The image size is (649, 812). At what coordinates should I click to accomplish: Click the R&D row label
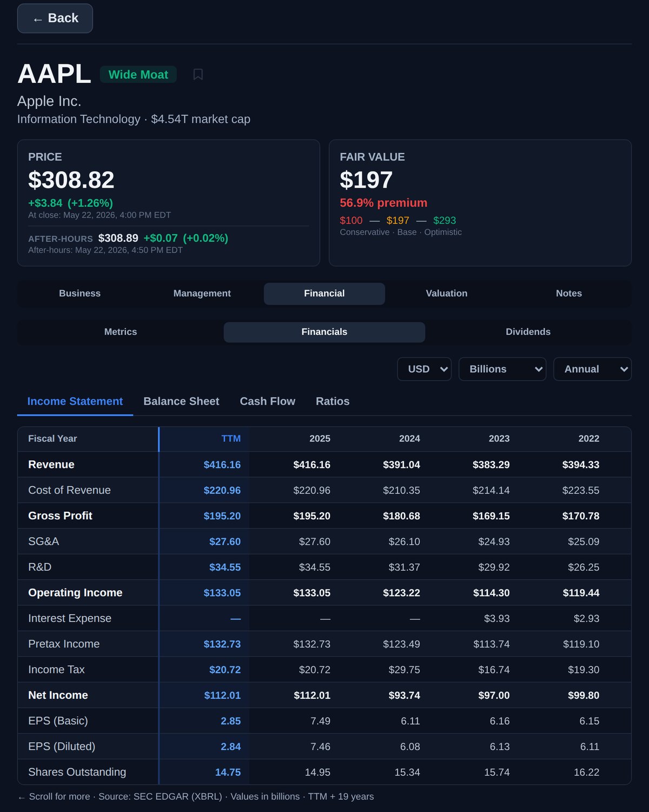click(x=39, y=567)
